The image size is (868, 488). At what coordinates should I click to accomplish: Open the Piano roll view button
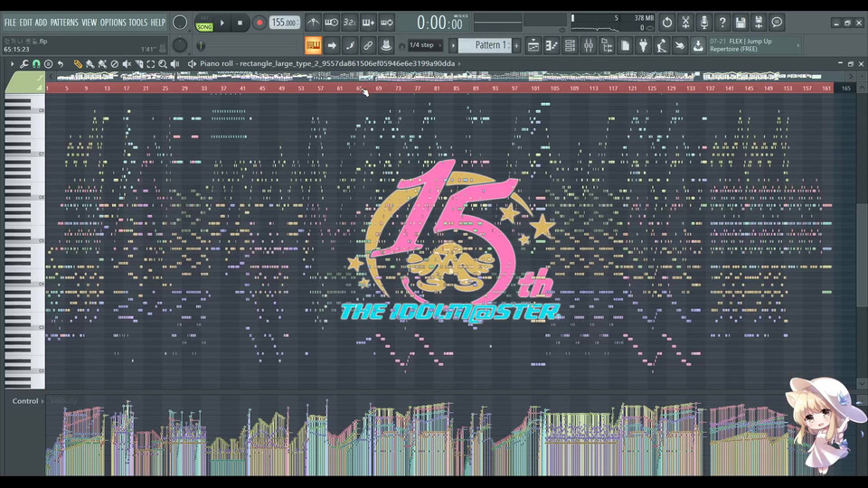click(x=552, y=45)
